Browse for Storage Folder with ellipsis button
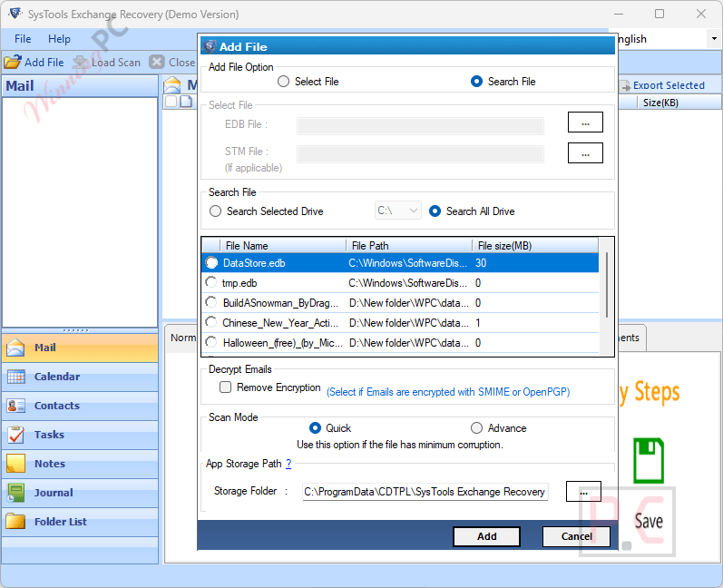Screen dimensions: 723x588 [x=583, y=491]
